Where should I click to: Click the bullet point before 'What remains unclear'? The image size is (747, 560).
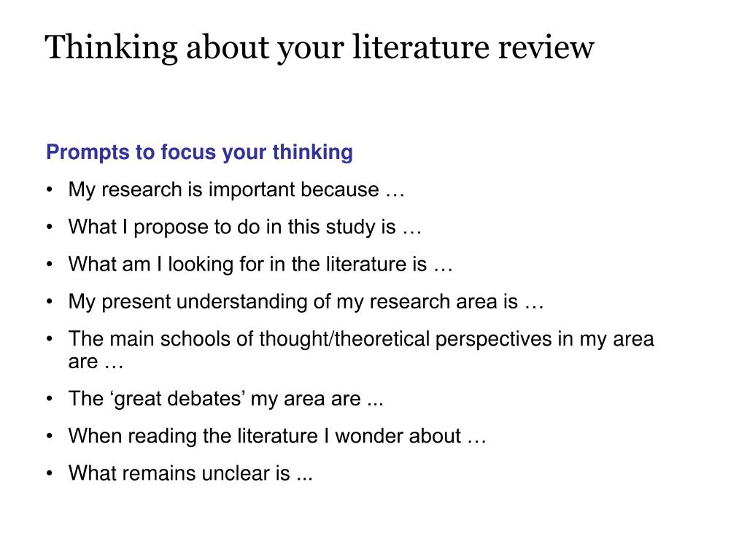[x=50, y=474]
